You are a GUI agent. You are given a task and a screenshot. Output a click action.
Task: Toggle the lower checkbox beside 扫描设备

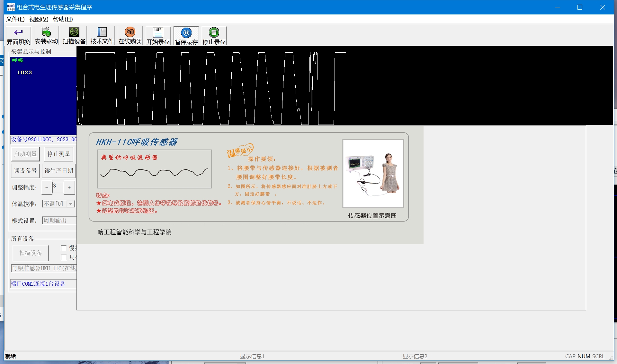64,257
